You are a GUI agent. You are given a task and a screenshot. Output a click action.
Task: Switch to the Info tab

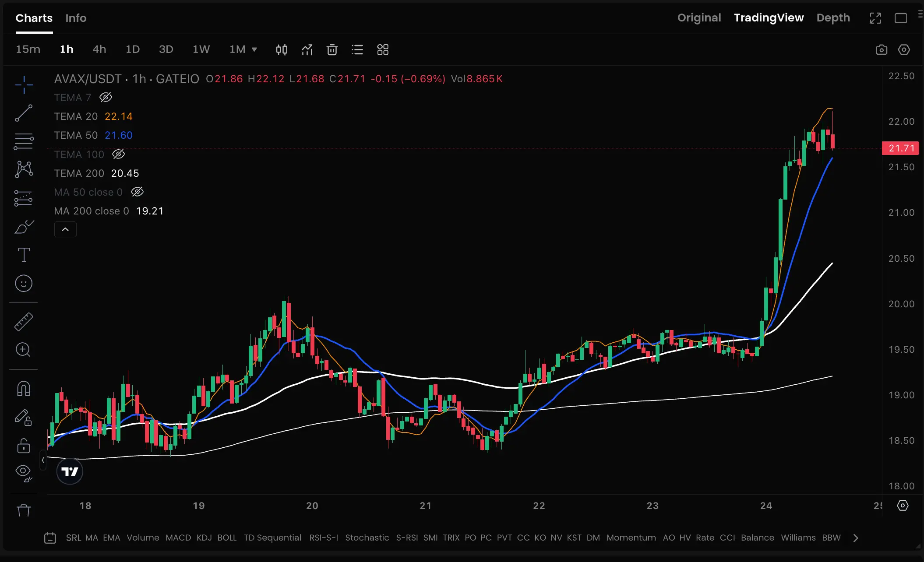(76, 18)
